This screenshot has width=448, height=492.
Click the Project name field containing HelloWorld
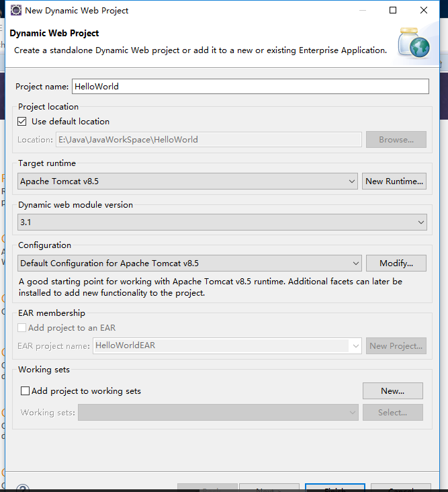250,86
